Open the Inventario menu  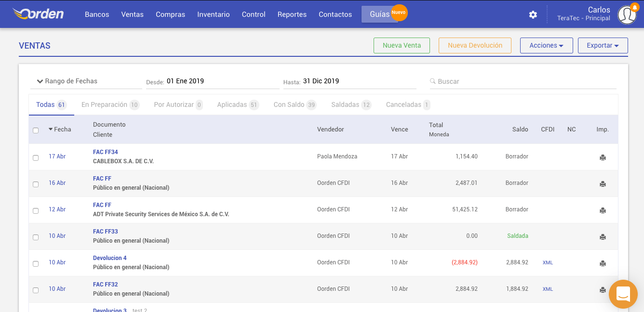pyautogui.click(x=214, y=14)
